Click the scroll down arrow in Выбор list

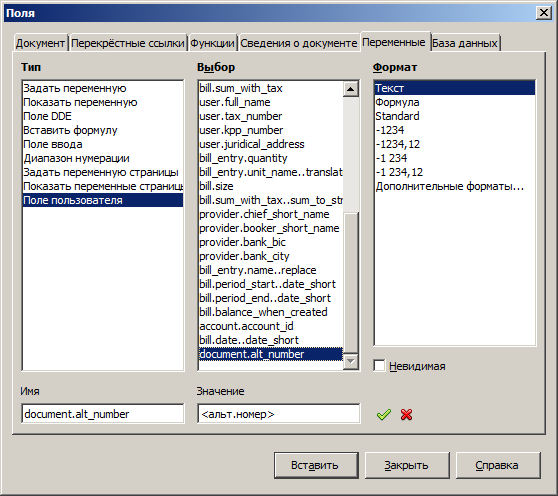click(351, 362)
